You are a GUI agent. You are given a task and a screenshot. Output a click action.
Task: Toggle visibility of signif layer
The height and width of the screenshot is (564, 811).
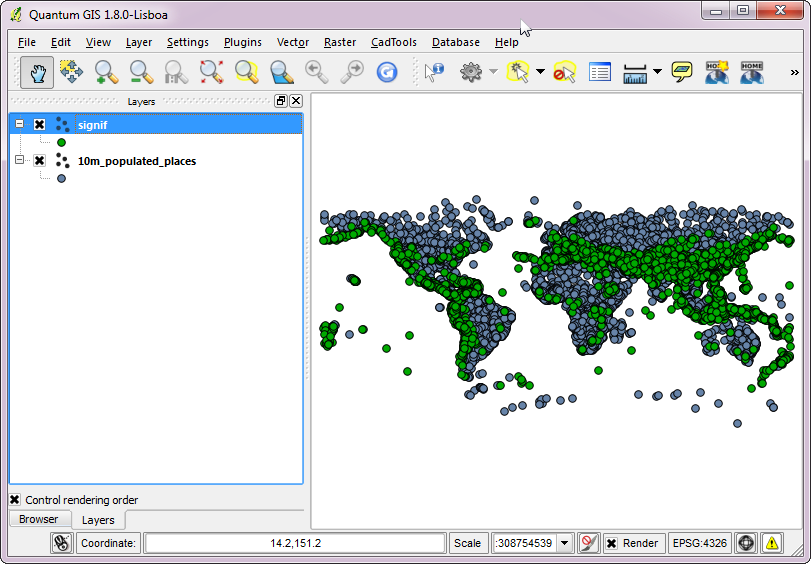[x=39, y=125]
